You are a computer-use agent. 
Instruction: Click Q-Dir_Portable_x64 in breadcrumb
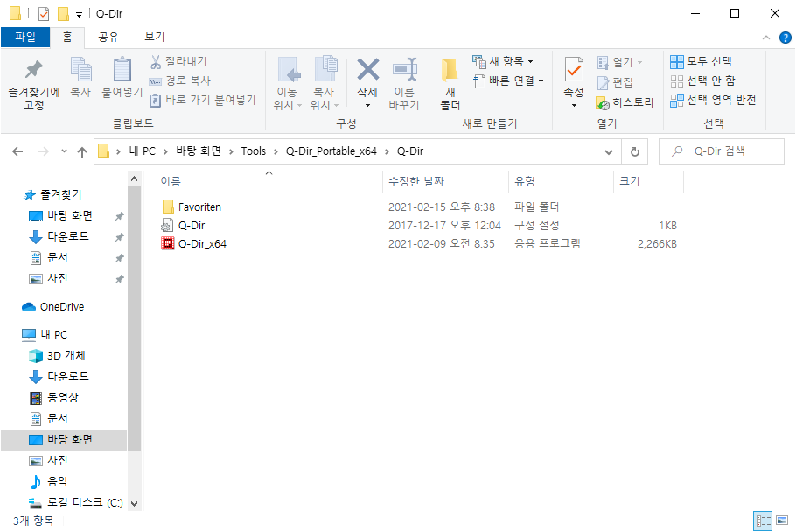pyautogui.click(x=331, y=151)
